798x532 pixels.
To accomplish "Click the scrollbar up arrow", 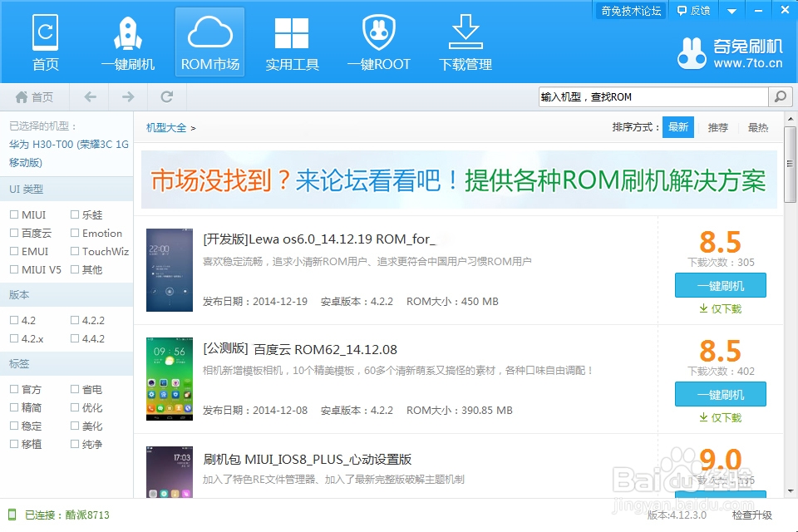I will [790, 119].
